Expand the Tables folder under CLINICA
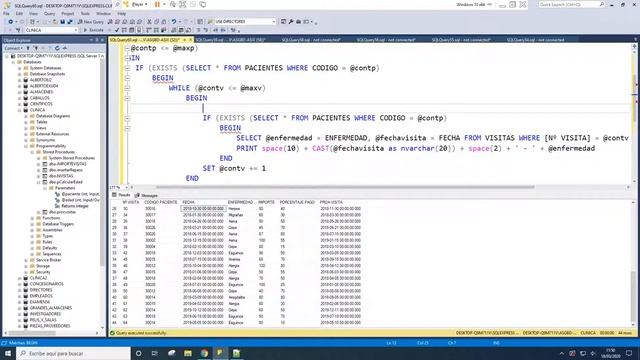Screen dimensions: 640x360 26,122
